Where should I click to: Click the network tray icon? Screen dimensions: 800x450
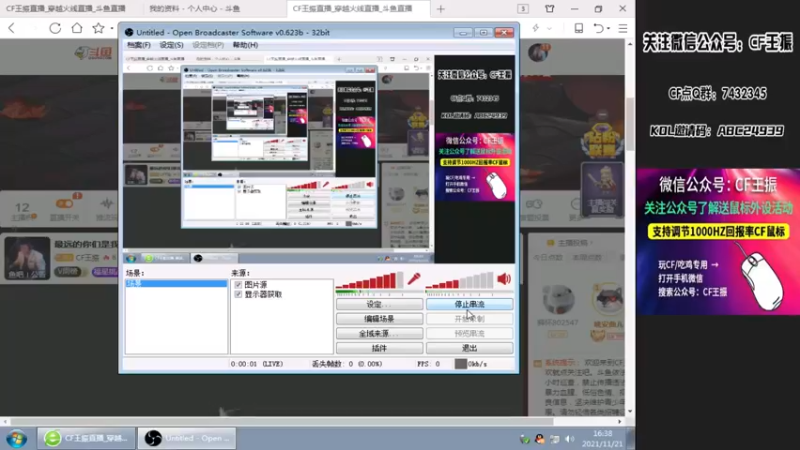click(555, 439)
